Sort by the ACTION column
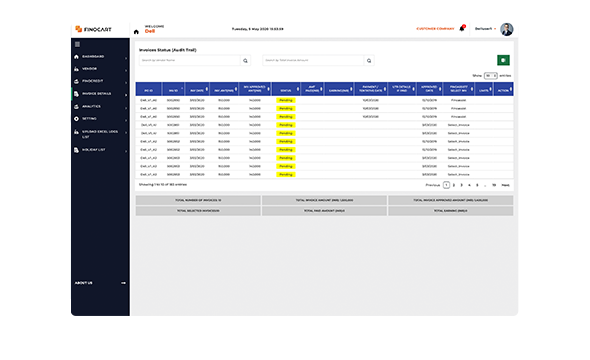The image size is (590, 360). 503,89
